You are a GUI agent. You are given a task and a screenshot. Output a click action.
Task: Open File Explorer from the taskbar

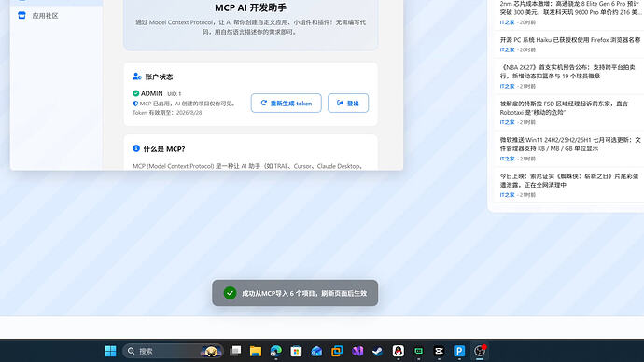point(256,351)
